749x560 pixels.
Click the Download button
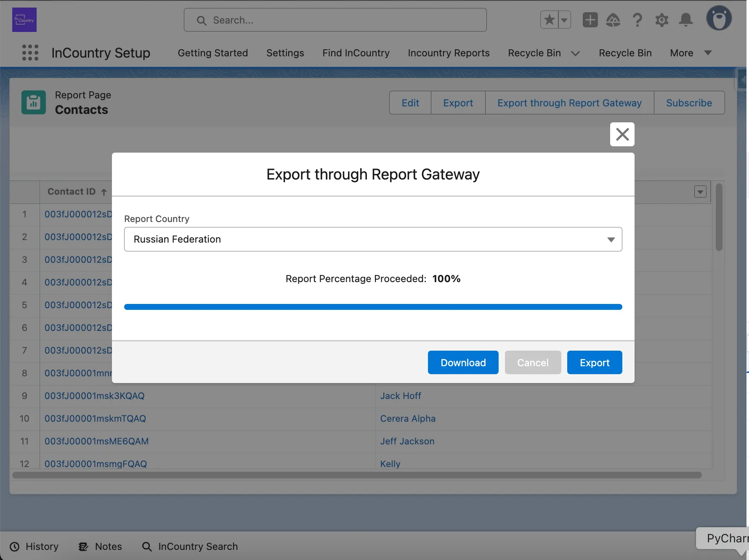pyautogui.click(x=463, y=362)
